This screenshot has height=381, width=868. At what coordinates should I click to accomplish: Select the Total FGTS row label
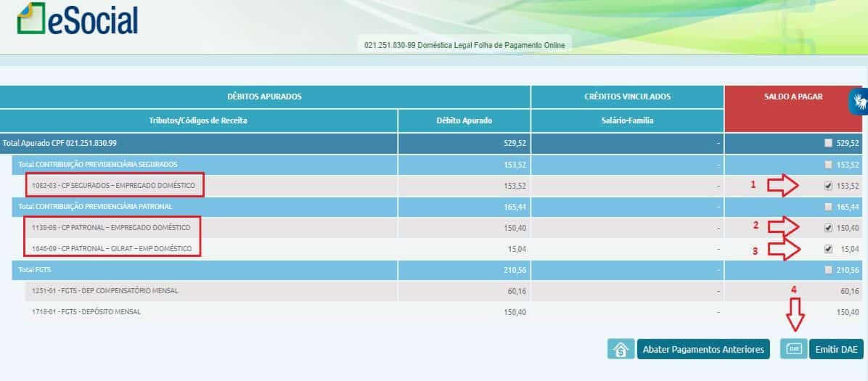coord(34,270)
